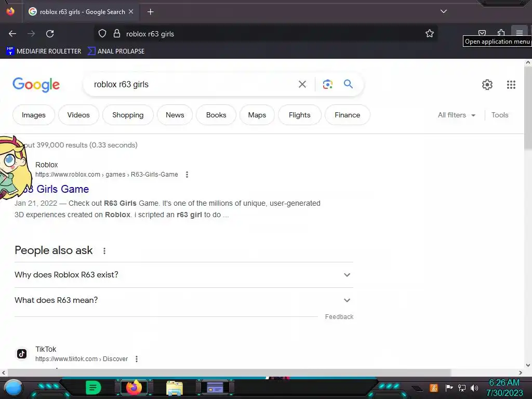The height and width of the screenshot is (399, 532).
Task: Switch to Firefox in the taskbar
Action: point(134,388)
